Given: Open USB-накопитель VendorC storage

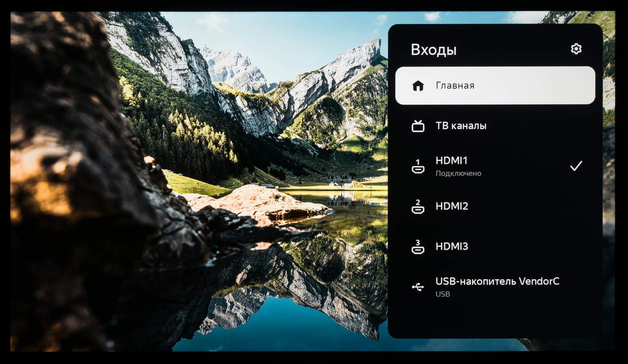Looking at the screenshot, I should tap(497, 281).
